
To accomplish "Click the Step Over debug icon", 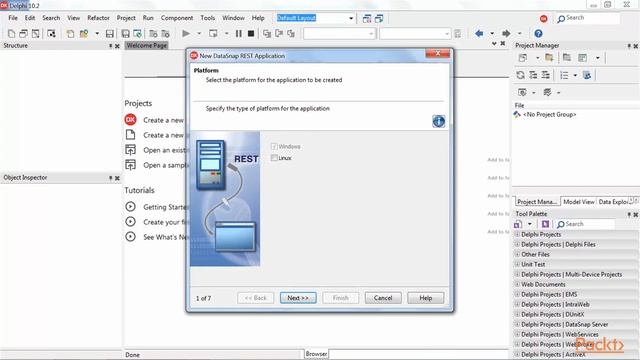I will coord(279,33).
